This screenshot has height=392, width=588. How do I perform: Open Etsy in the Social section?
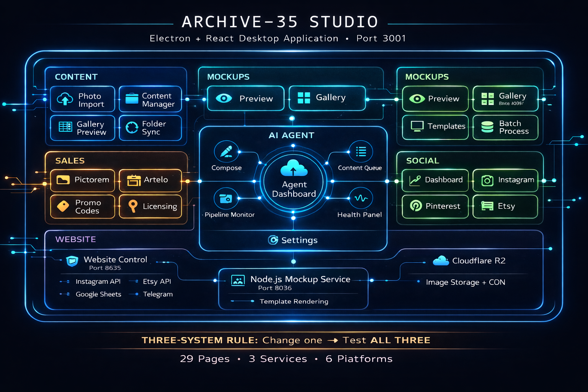point(505,206)
